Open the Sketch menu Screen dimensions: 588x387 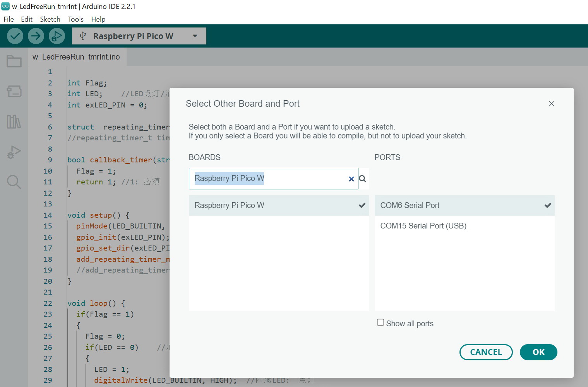click(50, 19)
